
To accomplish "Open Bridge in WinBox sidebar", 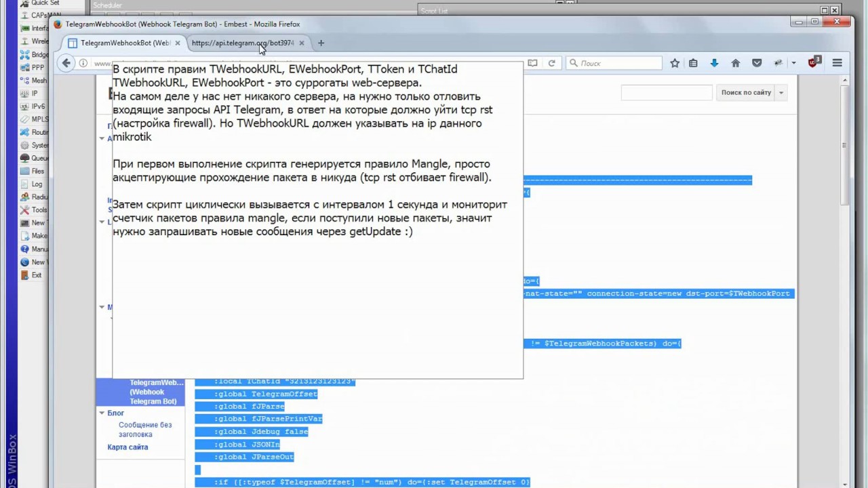I will 34,55.
